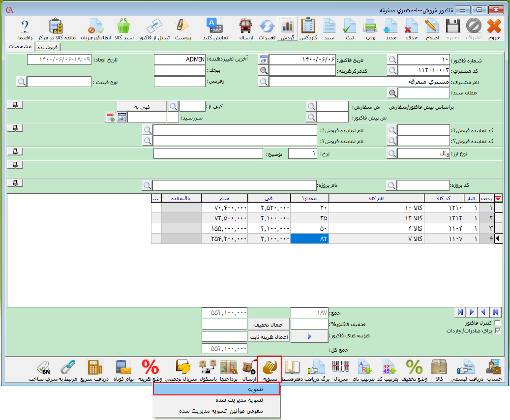Open the invoice date calendar picker
Image resolution: width=510 pixels, height=420 pixels.
click(x=264, y=60)
